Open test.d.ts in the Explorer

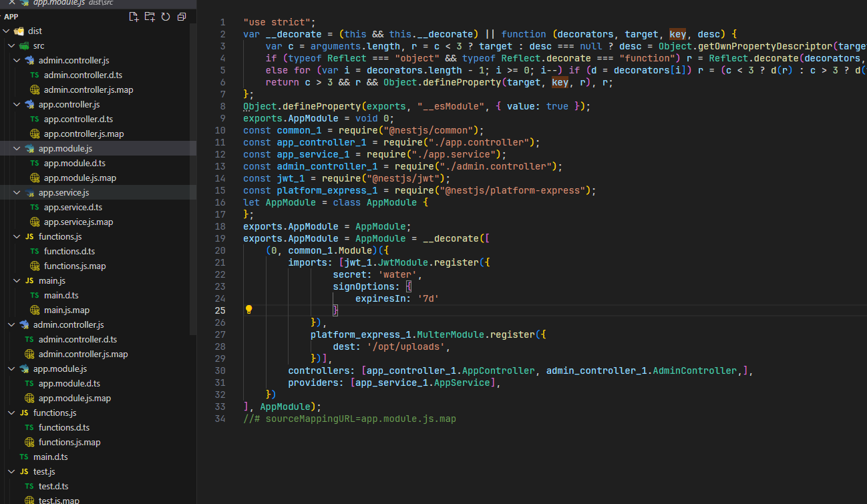(x=53, y=487)
